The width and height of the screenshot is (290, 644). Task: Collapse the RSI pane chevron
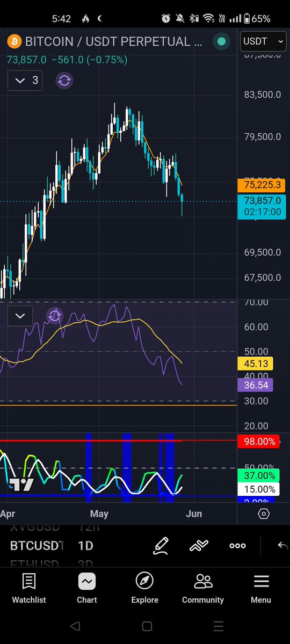pos(20,316)
